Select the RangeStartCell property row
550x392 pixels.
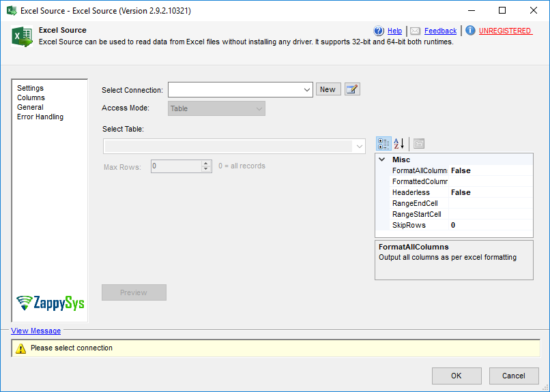[x=461, y=214]
